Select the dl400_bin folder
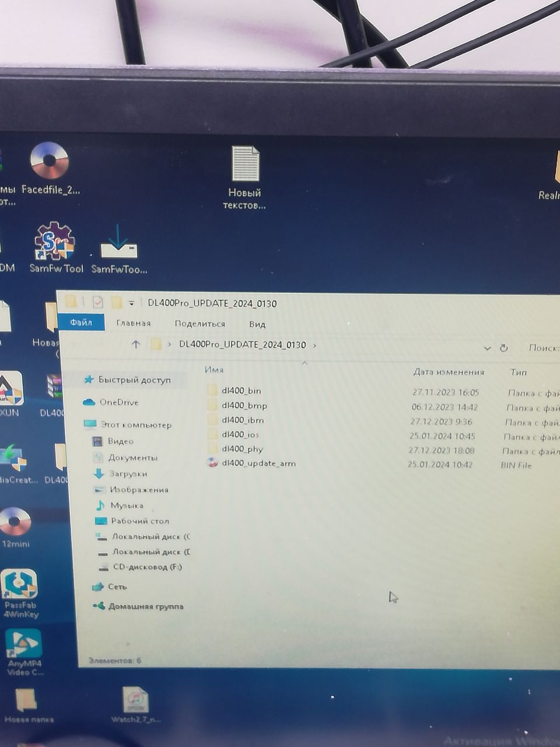The height and width of the screenshot is (747, 560). coord(234,390)
